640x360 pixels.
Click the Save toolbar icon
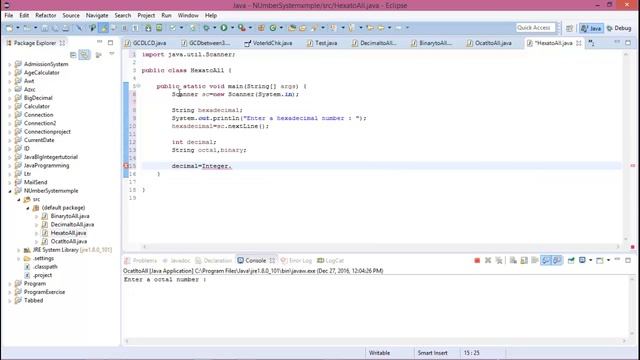[44, 28]
